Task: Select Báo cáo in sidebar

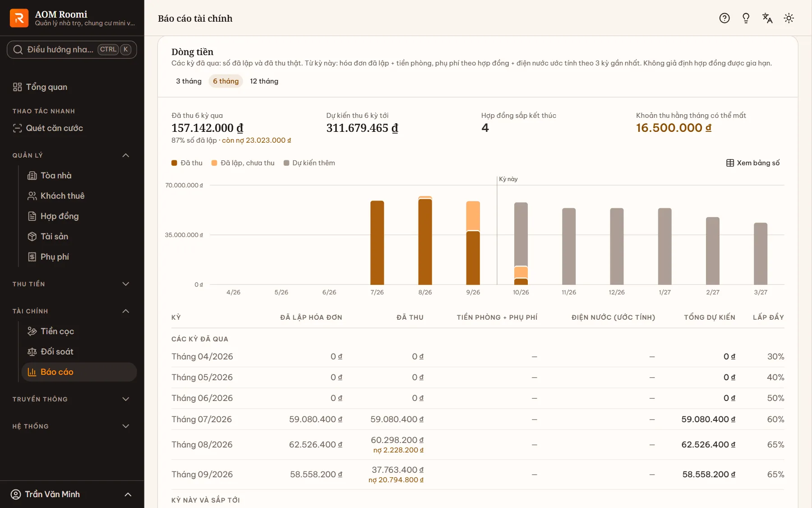Action: point(79,372)
